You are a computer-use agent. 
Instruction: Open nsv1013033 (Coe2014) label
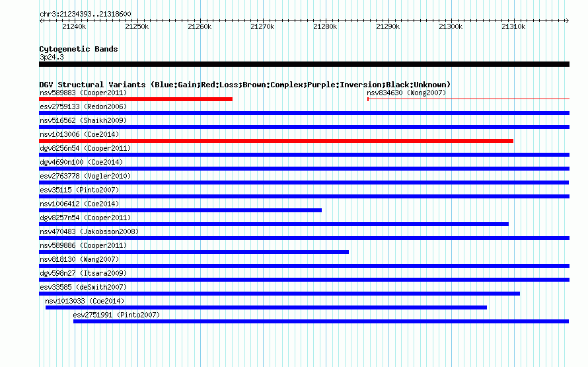pyautogui.click(x=85, y=301)
